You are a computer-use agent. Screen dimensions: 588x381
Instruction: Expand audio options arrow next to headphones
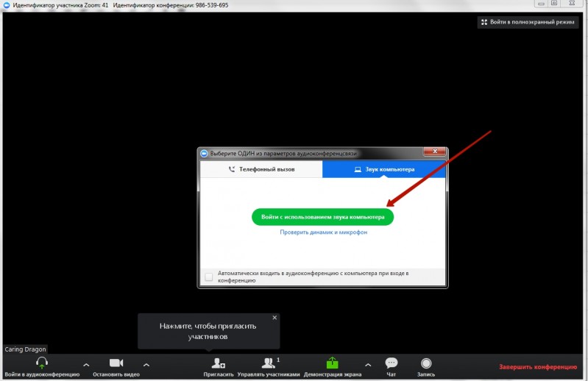pyautogui.click(x=86, y=365)
